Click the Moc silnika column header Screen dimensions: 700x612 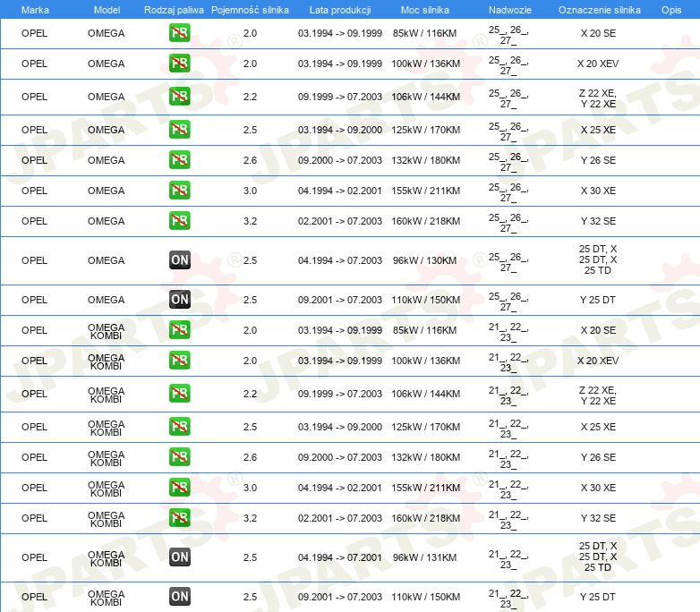[425, 10]
